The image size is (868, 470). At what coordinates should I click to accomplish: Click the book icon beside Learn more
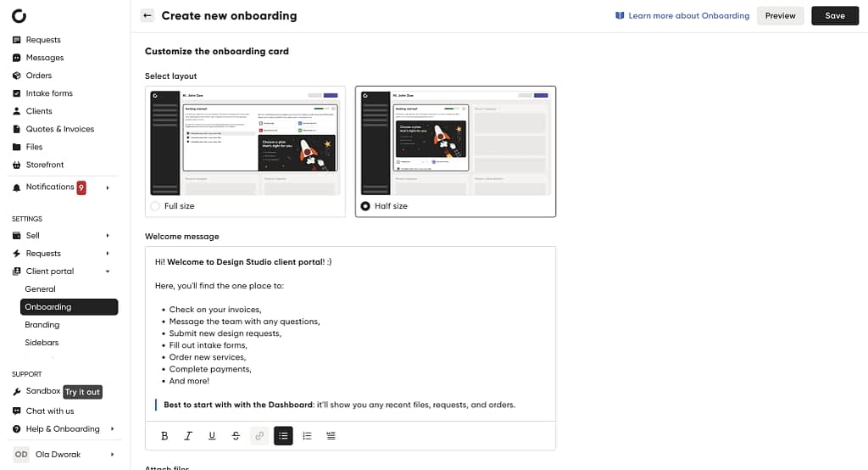point(620,15)
